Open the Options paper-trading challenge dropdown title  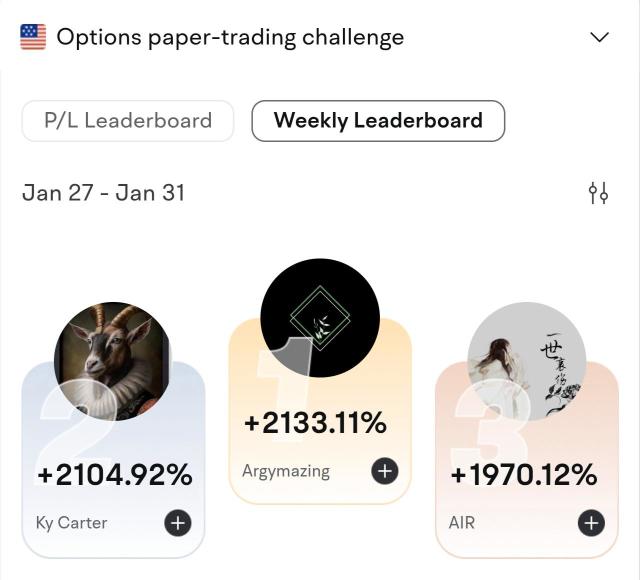(x=230, y=37)
